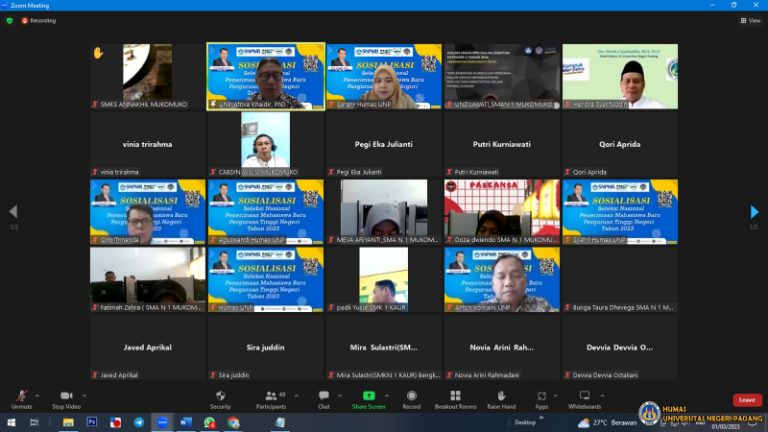
Task: Go to next page of participants
Action: (754, 212)
